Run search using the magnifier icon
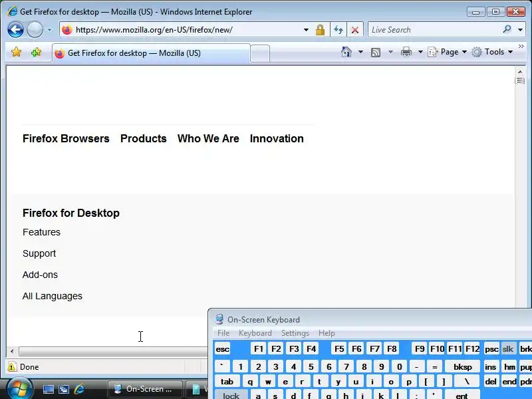Screen dimensions: 532x399 click(507, 29)
